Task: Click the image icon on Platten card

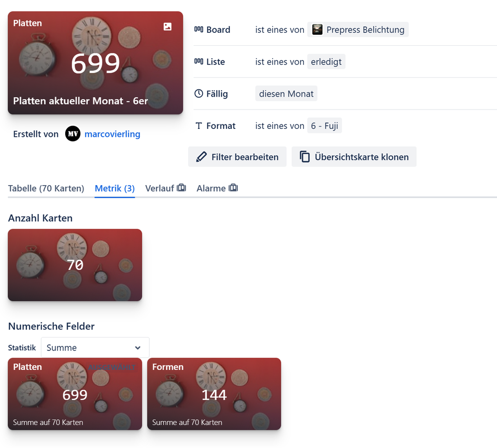Action: (x=168, y=27)
